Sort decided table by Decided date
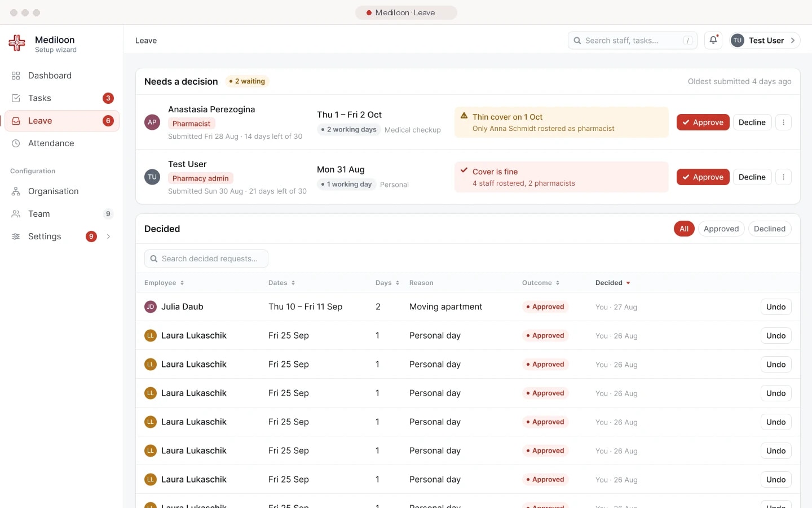Image resolution: width=812 pixels, height=508 pixels. 613,283
